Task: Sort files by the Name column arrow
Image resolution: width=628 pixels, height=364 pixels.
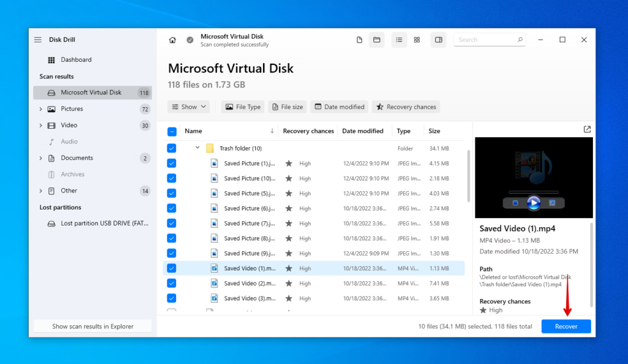Action: pyautogui.click(x=272, y=131)
